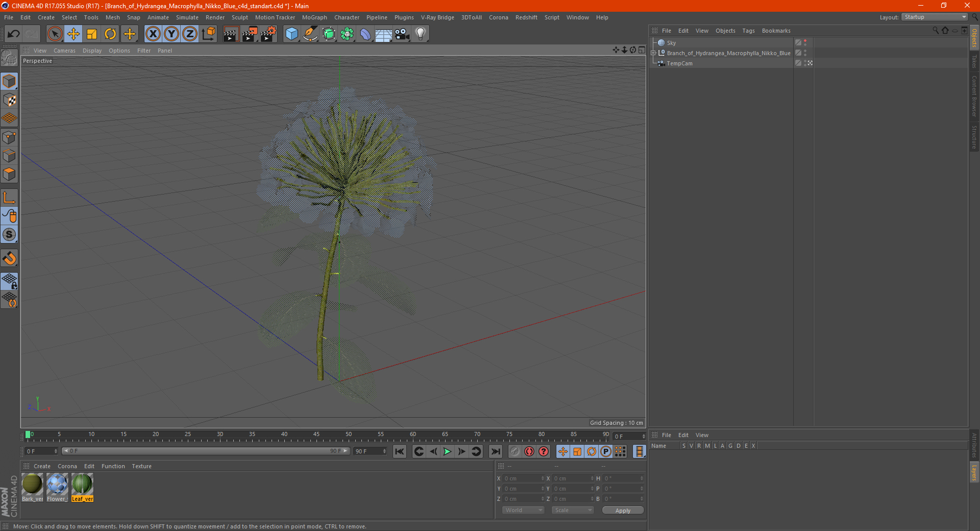980x531 pixels.
Task: Click Make Editable icon in left palette
Action: 9,58
